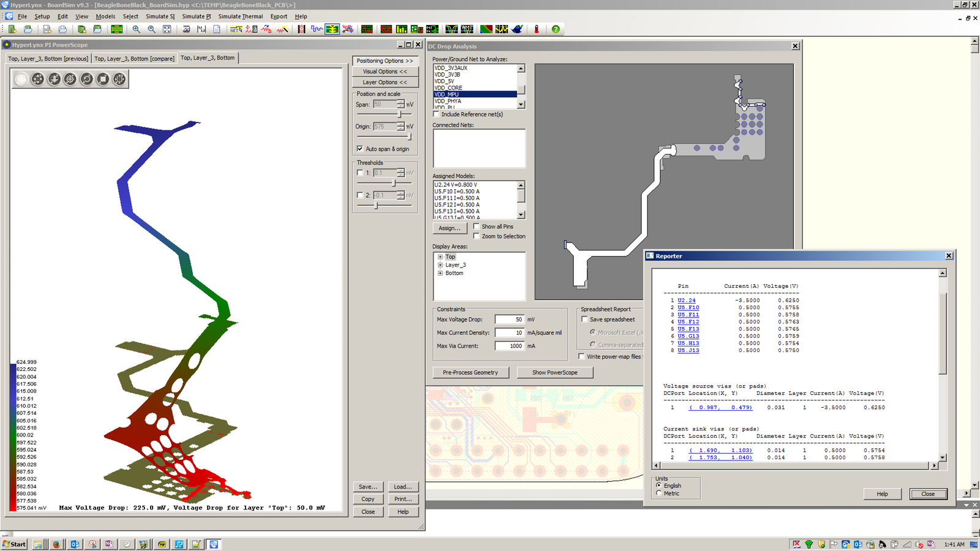Click the NET select toolbar icon
The width and height of the screenshot is (980, 551).
(x=236, y=29)
